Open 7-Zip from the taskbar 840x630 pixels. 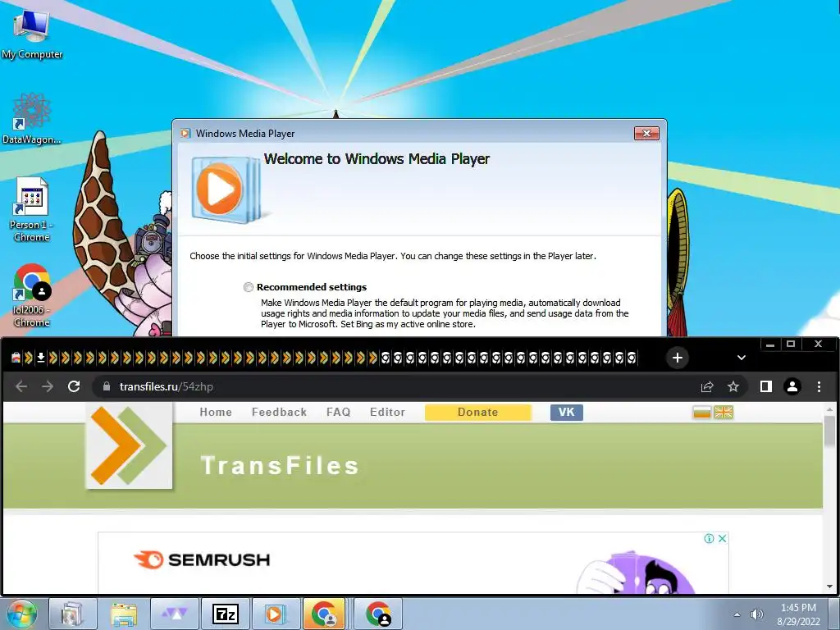tap(225, 614)
